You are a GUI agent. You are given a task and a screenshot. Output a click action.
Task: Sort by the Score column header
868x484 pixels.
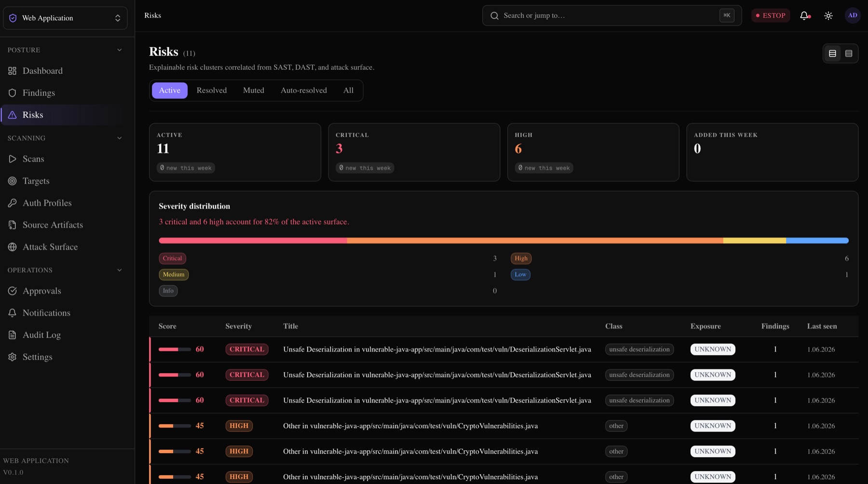pos(167,326)
